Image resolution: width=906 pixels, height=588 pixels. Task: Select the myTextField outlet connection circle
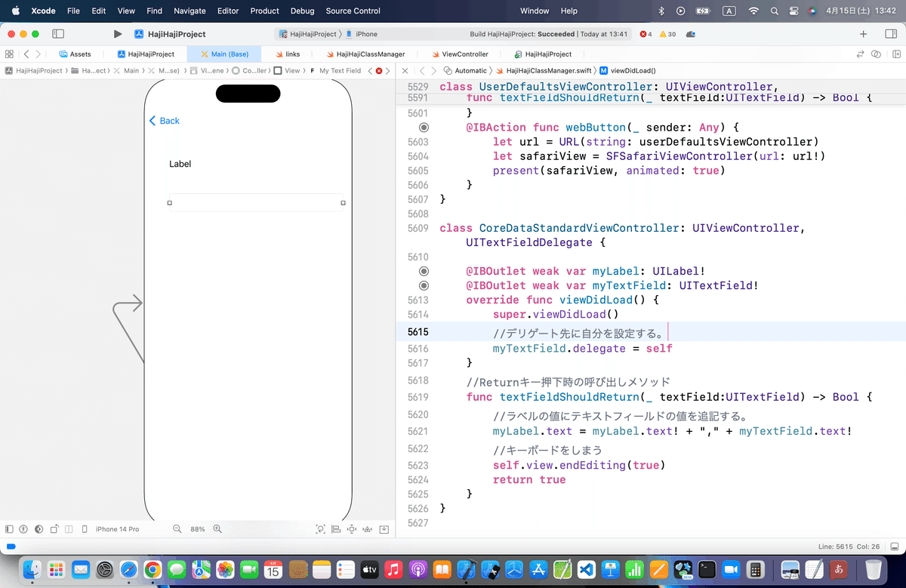424,285
